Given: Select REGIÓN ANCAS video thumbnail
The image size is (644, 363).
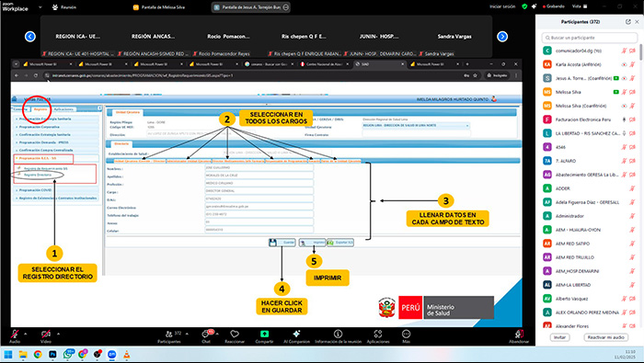Looking at the screenshot, I should coord(153,37).
